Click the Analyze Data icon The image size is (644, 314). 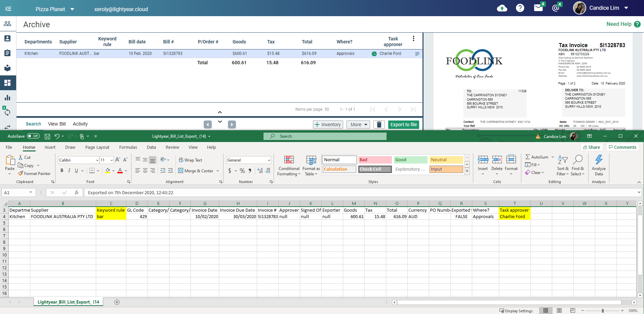[599, 165]
